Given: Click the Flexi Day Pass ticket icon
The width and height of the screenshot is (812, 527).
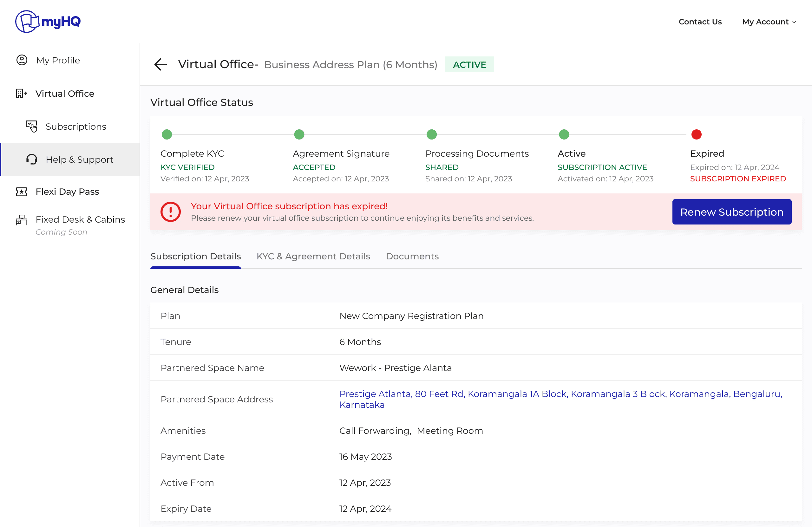Looking at the screenshot, I should pos(22,192).
